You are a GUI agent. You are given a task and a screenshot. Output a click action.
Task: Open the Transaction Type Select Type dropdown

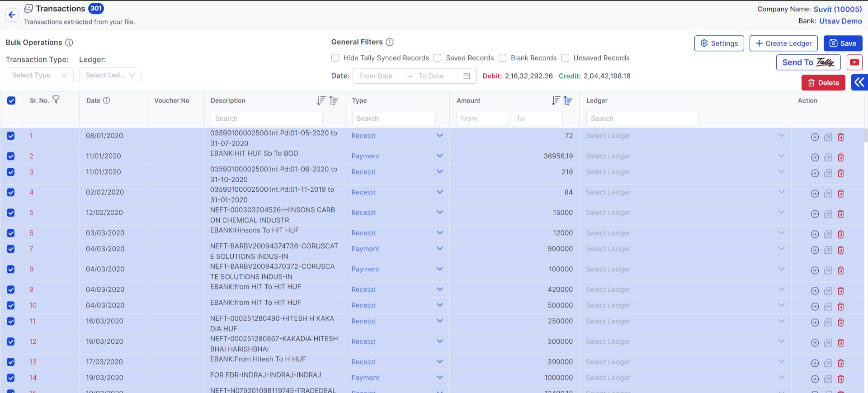pos(40,76)
